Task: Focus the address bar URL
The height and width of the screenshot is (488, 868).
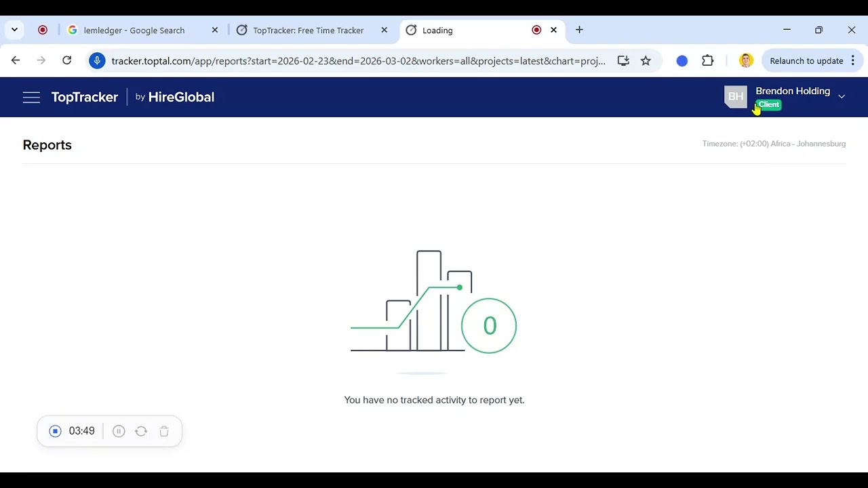Action: pyautogui.click(x=358, y=61)
